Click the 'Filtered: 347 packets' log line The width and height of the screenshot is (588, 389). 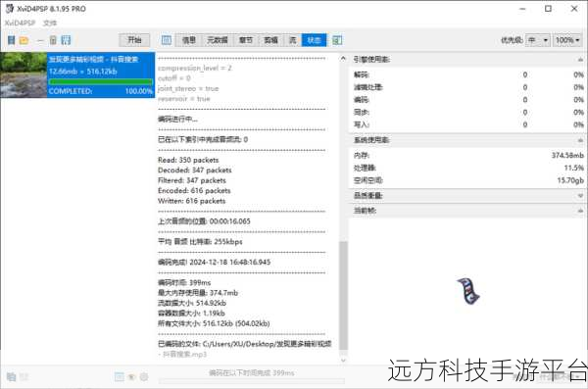click(x=192, y=180)
